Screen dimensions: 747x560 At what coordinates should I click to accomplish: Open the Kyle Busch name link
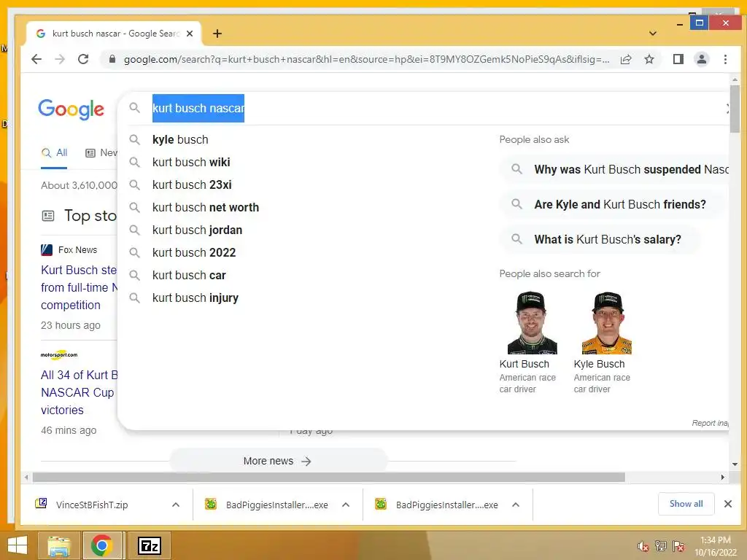pos(599,364)
